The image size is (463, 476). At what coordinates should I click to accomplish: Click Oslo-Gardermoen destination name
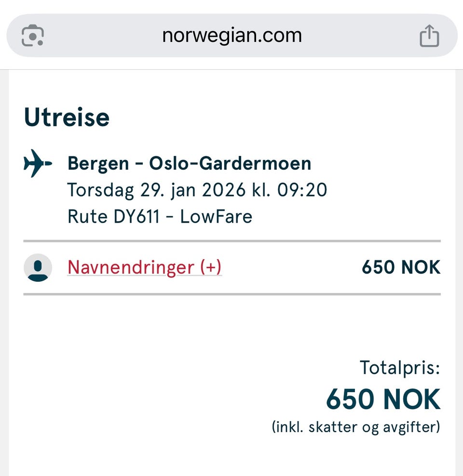point(230,164)
